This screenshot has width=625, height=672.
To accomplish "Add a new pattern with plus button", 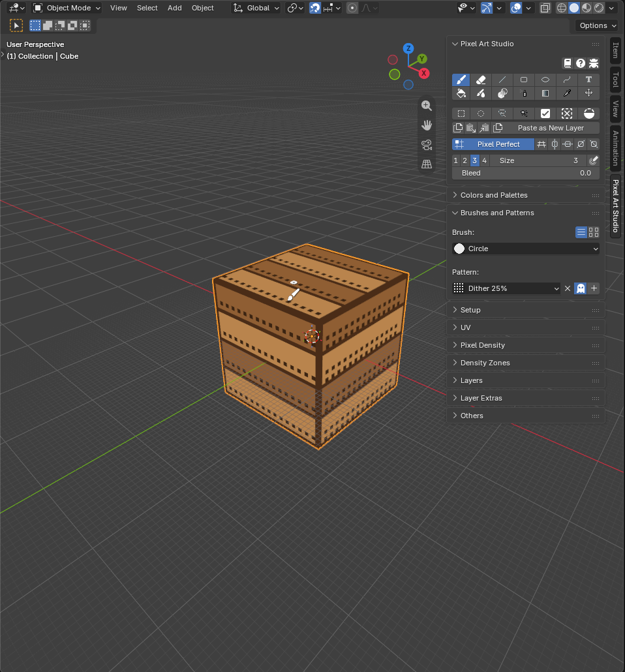I will point(594,288).
